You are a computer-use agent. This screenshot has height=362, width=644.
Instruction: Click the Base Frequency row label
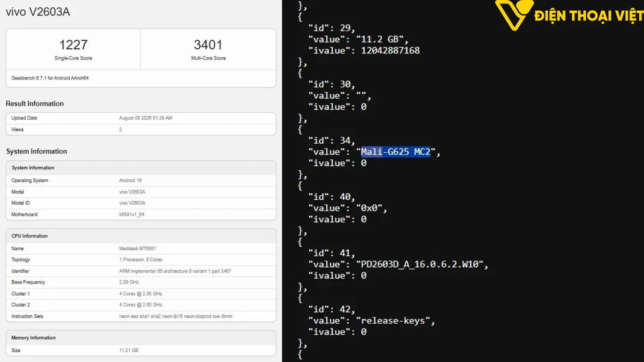pyautogui.click(x=28, y=282)
